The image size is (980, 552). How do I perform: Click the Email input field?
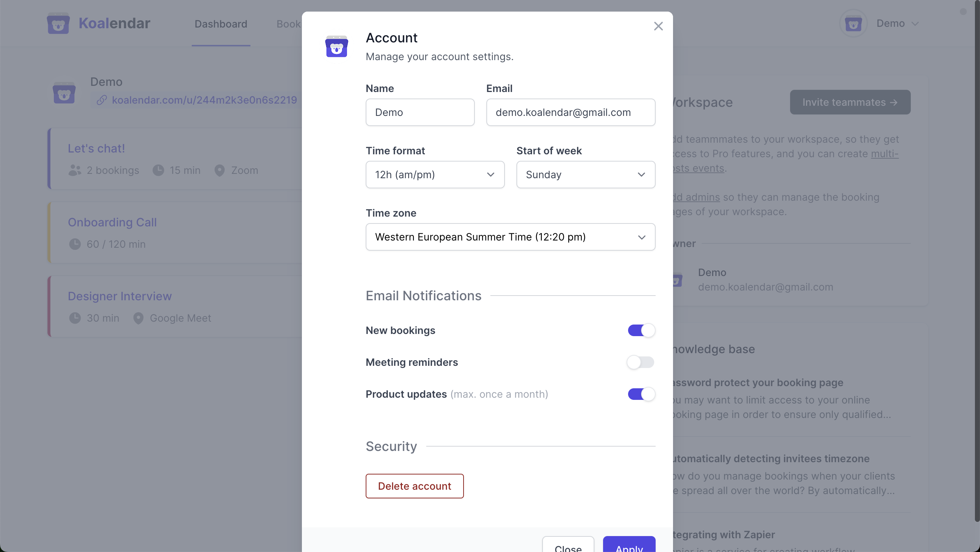point(570,112)
